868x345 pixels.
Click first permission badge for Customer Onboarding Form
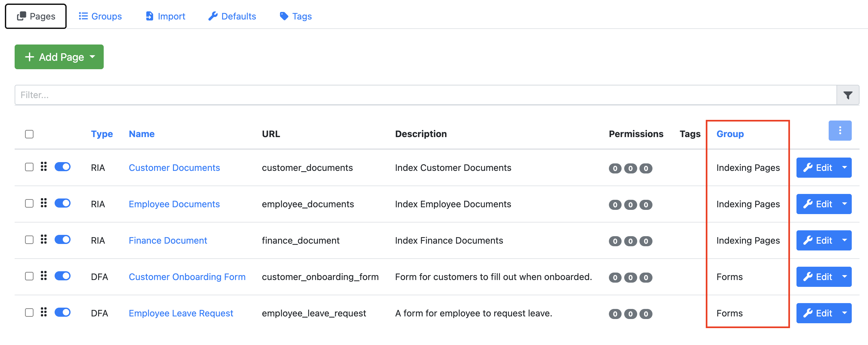pos(615,277)
